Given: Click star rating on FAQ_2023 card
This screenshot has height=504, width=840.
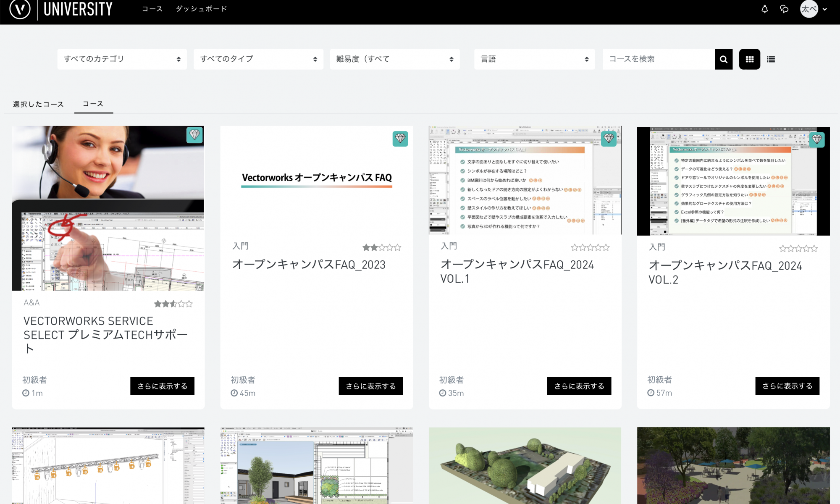Looking at the screenshot, I should [382, 247].
